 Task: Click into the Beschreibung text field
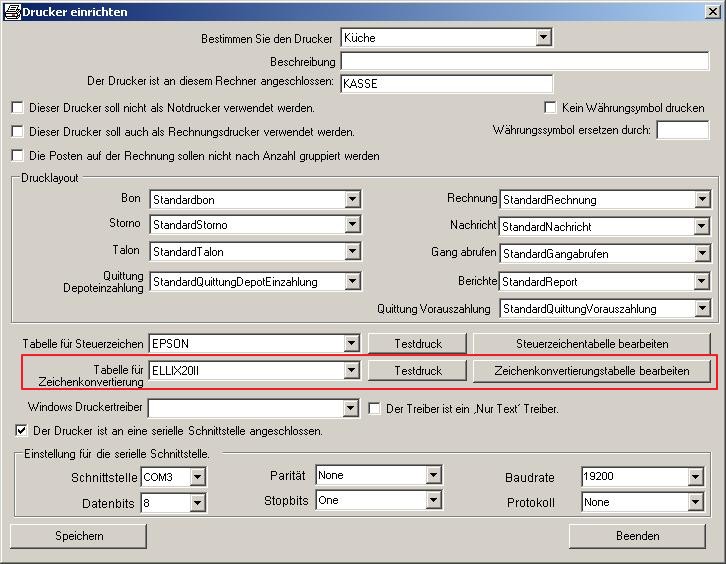tap(446, 61)
